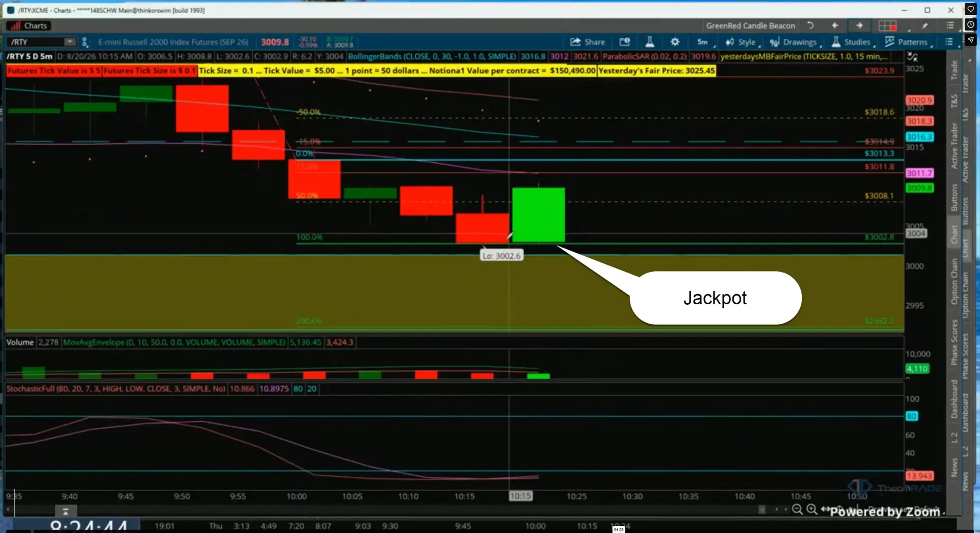Click the yesterdaysMBFairPrice study label

click(x=804, y=56)
